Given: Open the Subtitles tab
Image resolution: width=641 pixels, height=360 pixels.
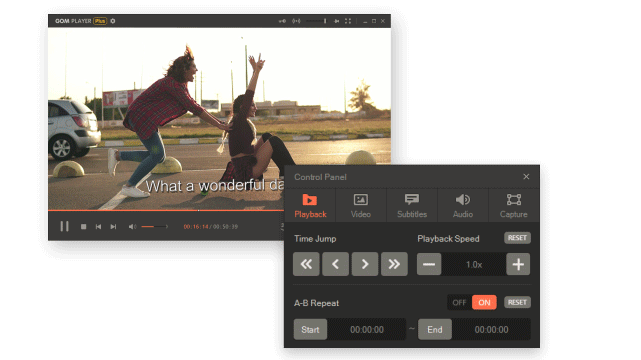Looking at the screenshot, I should point(412,206).
